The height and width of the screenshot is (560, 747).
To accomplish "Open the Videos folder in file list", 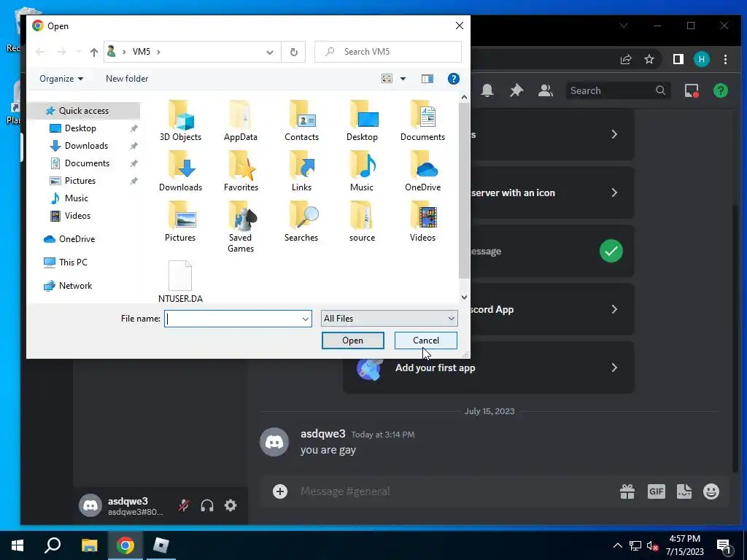I will 422,222.
